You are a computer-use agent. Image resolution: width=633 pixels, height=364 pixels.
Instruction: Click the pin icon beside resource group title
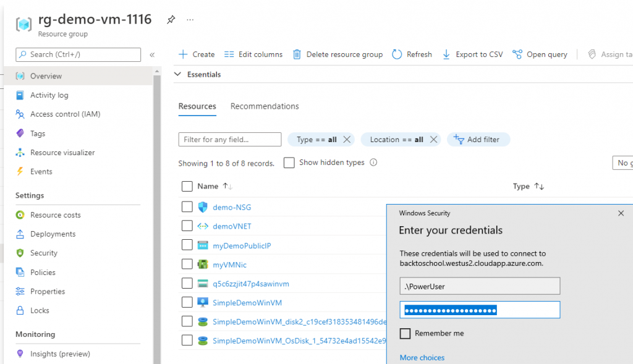pyautogui.click(x=171, y=20)
